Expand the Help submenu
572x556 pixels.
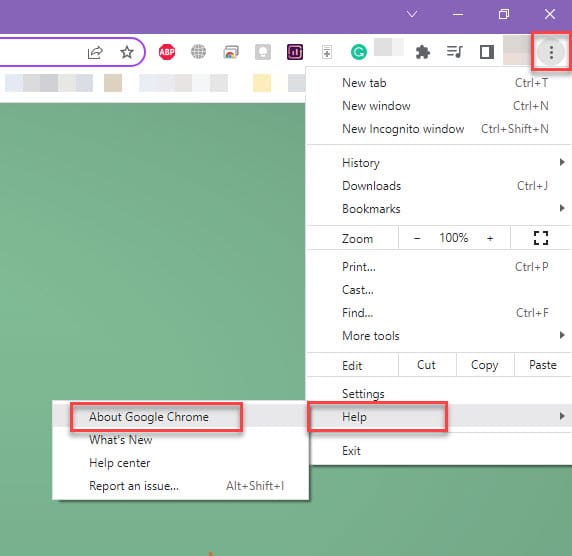pyautogui.click(x=438, y=417)
